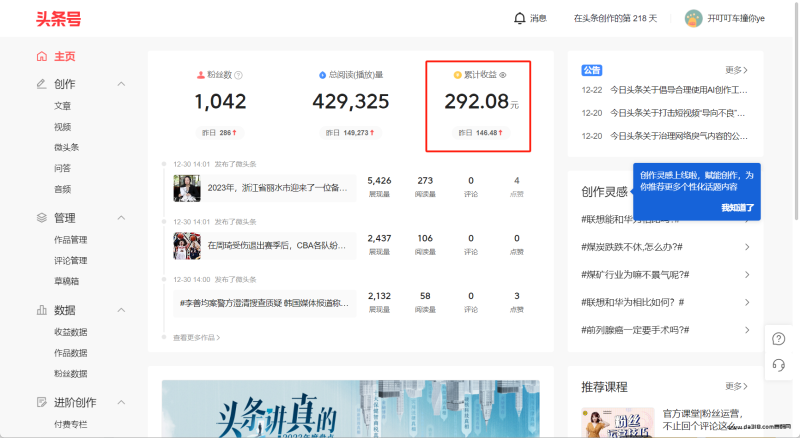Click 昨日 286 fans increase badge
The width and height of the screenshot is (800, 438).
219,133
